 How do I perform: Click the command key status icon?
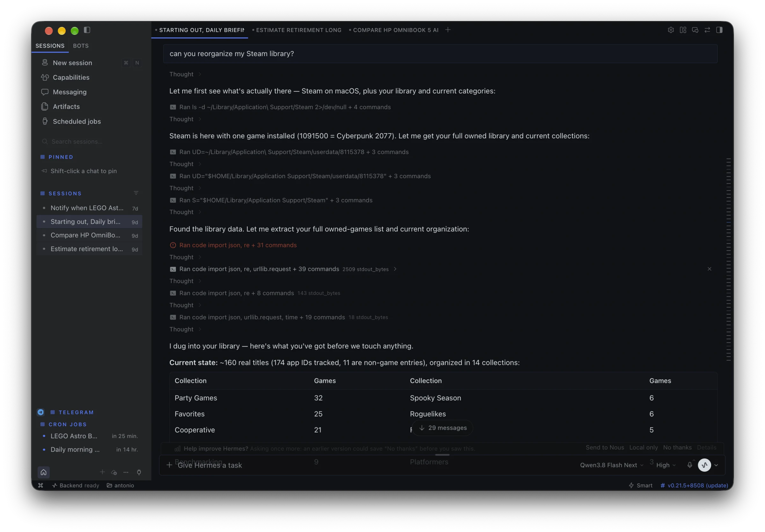[41, 485]
